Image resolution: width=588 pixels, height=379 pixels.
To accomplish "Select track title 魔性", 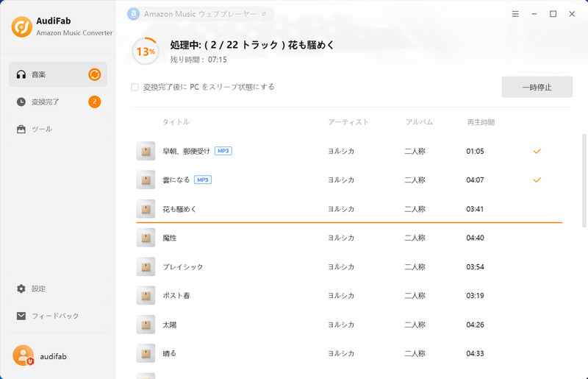I will [x=169, y=238].
